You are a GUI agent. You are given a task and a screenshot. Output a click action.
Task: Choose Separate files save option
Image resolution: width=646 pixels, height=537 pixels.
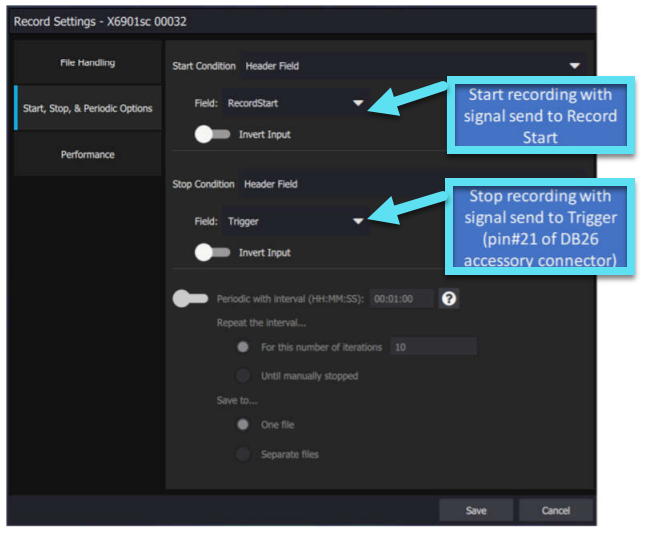[x=242, y=454]
